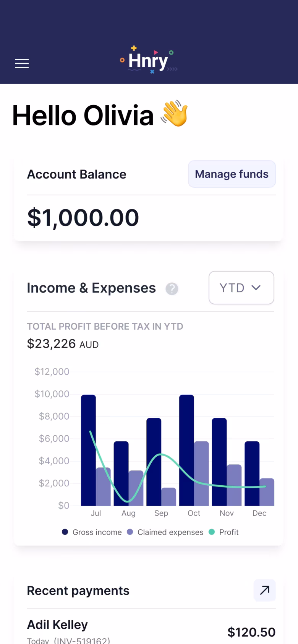The image size is (298, 644).
Task: Open recent payments arrow icon
Action: coord(264,590)
